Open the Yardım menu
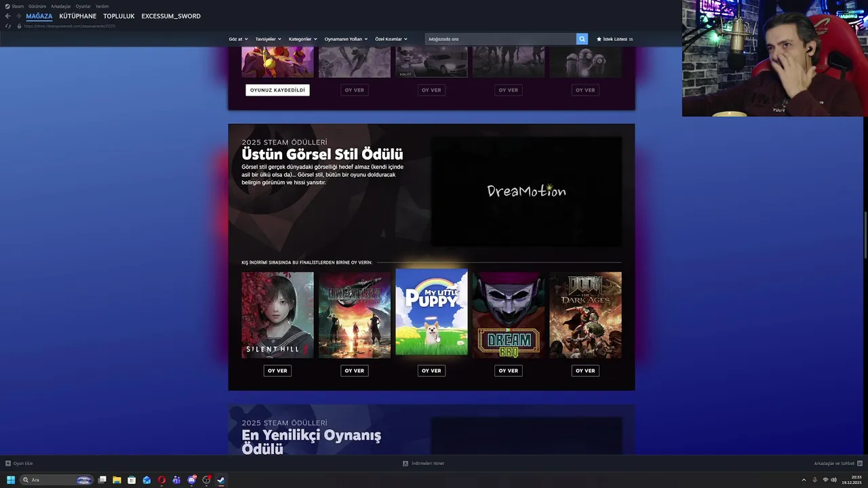 (102, 6)
